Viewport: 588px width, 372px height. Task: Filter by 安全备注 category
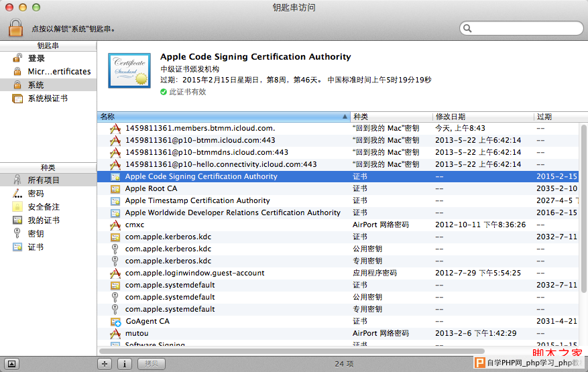click(x=48, y=206)
